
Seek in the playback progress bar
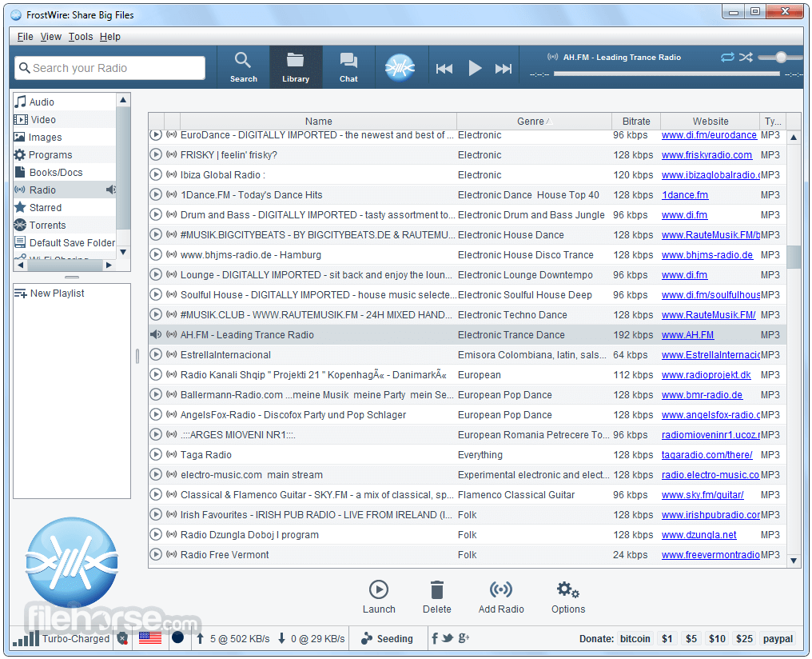coord(666,74)
